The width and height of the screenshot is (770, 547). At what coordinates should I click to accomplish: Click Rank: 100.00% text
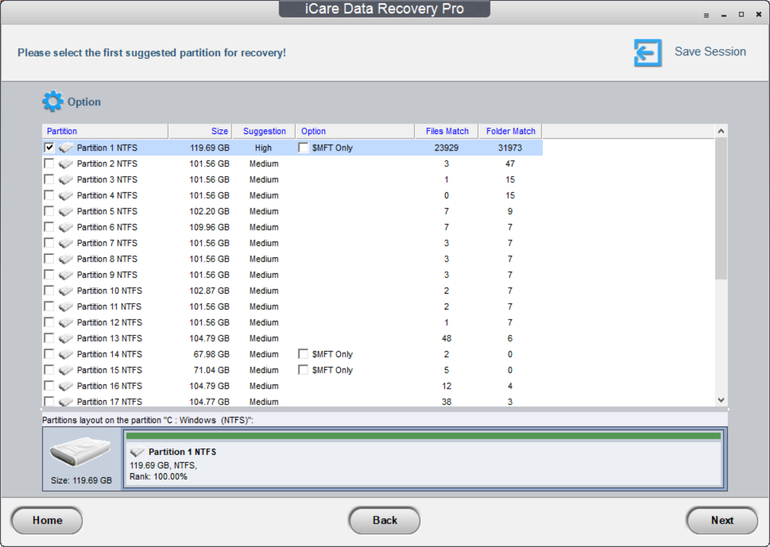158,477
